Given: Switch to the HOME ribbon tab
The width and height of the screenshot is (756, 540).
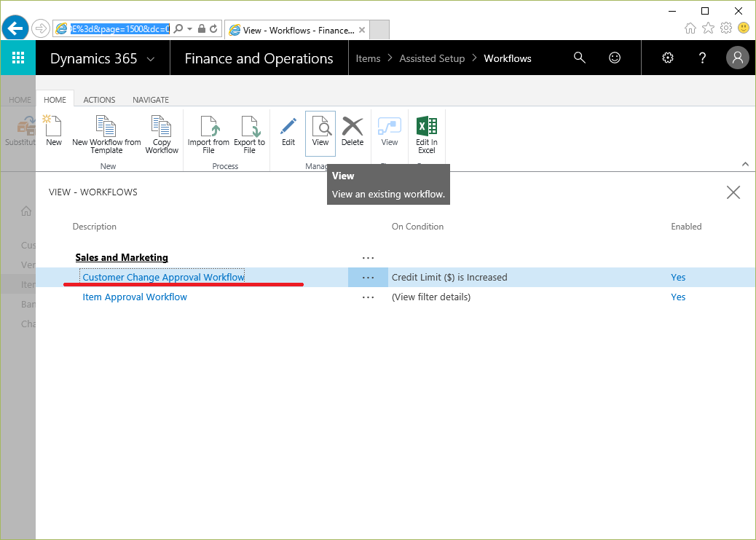Looking at the screenshot, I should pos(55,99).
